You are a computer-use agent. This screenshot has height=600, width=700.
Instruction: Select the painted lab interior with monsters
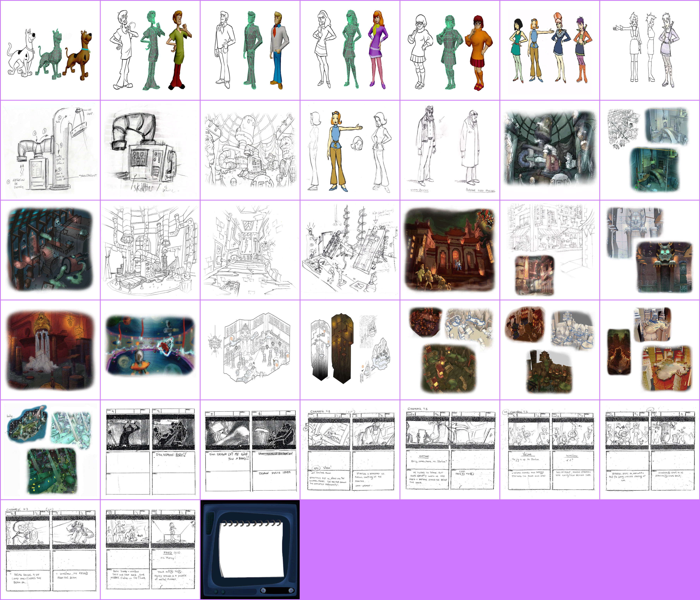pos(550,150)
